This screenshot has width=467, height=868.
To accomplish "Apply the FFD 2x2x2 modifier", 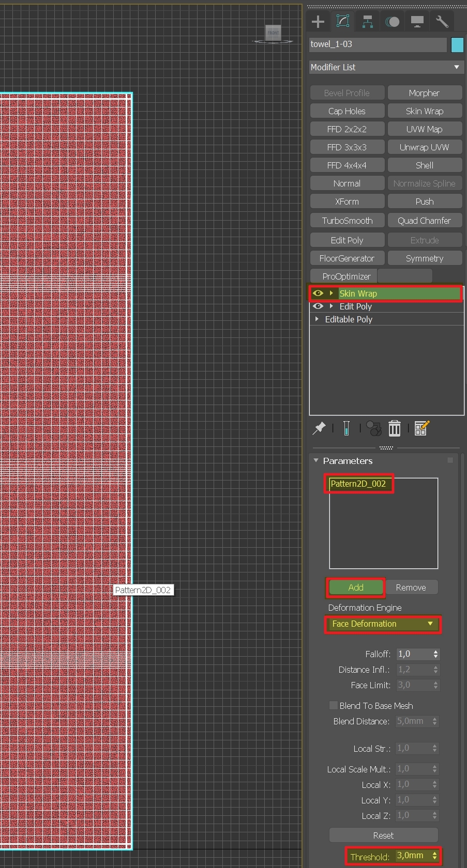I will tap(347, 129).
